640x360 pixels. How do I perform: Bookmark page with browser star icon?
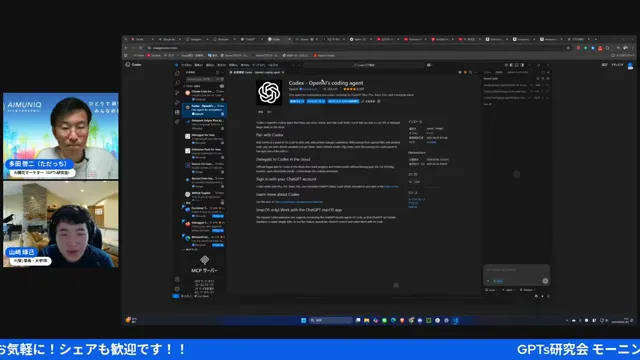[568, 48]
